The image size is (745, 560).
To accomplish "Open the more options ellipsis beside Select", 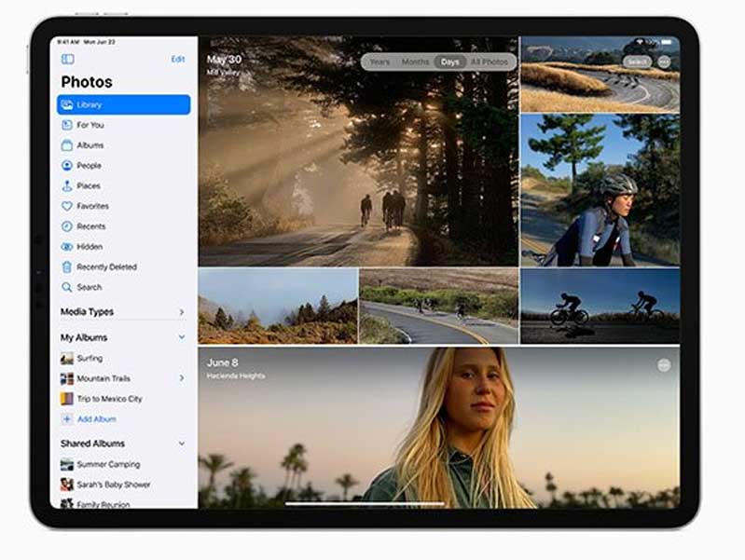I will [664, 61].
